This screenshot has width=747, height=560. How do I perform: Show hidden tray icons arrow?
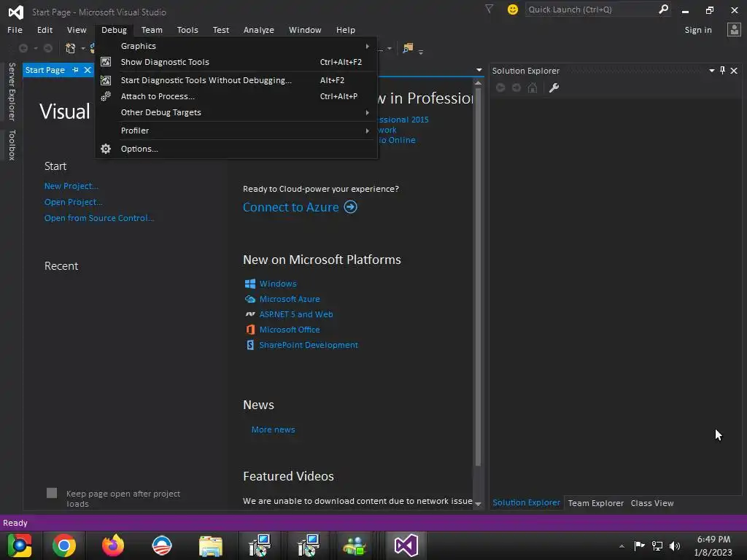click(622, 546)
